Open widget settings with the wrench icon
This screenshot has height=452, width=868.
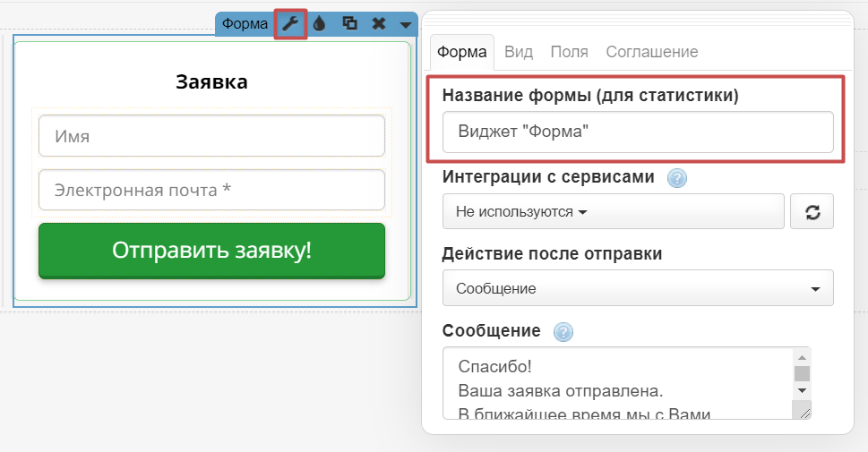[x=290, y=24]
